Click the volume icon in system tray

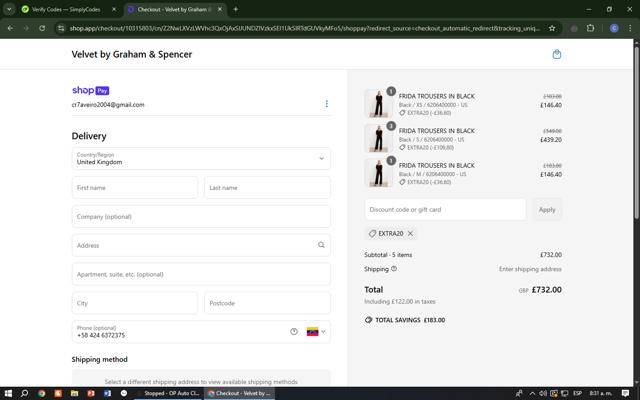543,393
